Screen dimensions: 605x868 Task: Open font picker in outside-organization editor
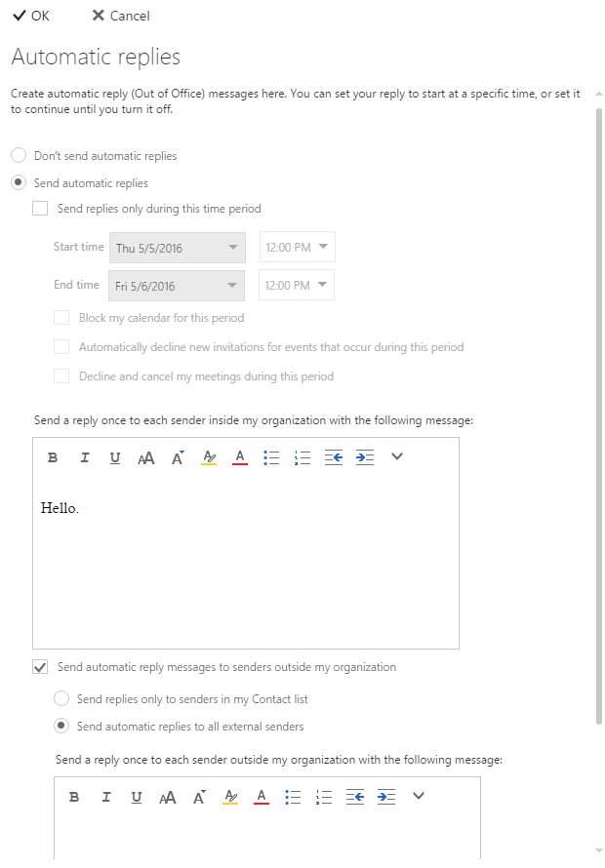tap(167, 797)
